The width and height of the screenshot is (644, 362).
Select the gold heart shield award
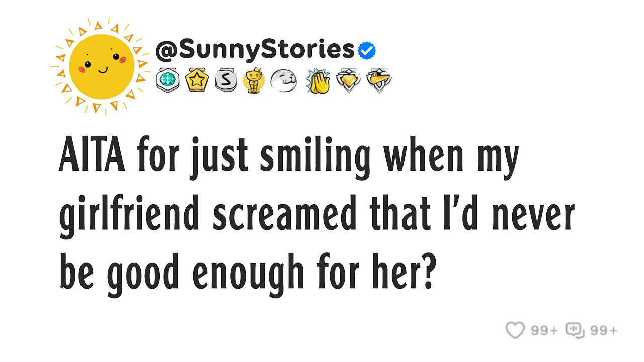coord(349,80)
